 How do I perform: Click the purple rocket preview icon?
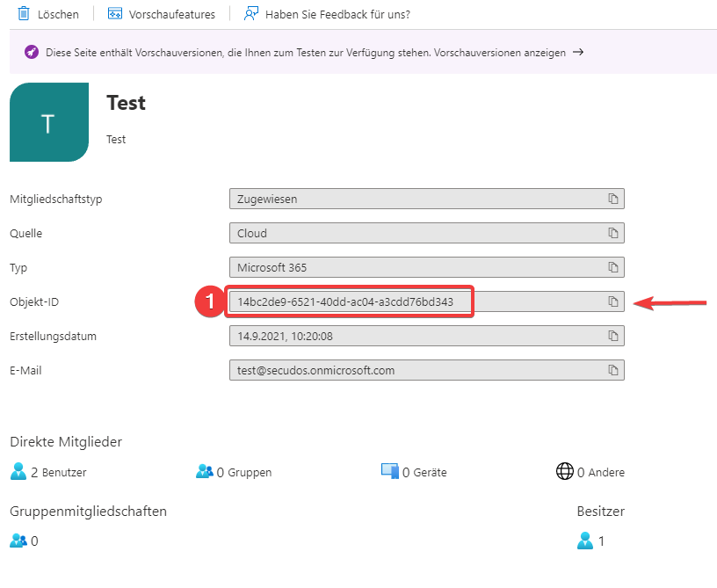pyautogui.click(x=32, y=53)
